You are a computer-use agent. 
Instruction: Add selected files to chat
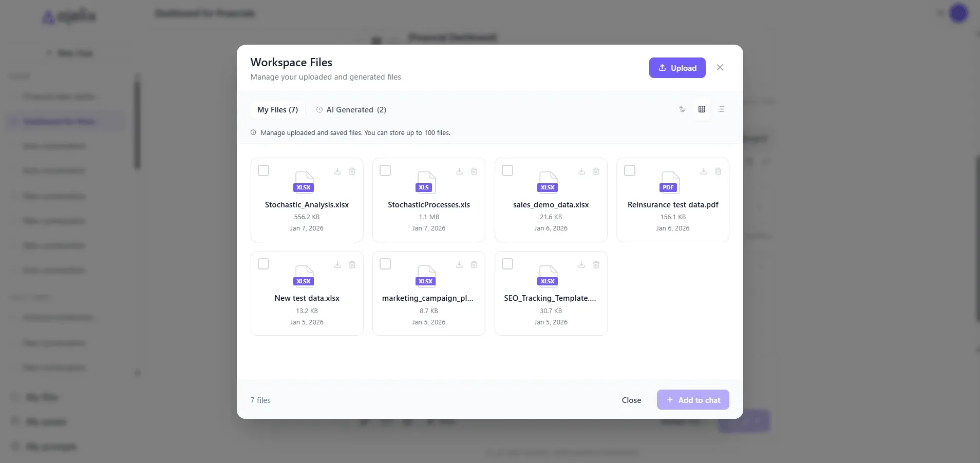[x=692, y=400]
